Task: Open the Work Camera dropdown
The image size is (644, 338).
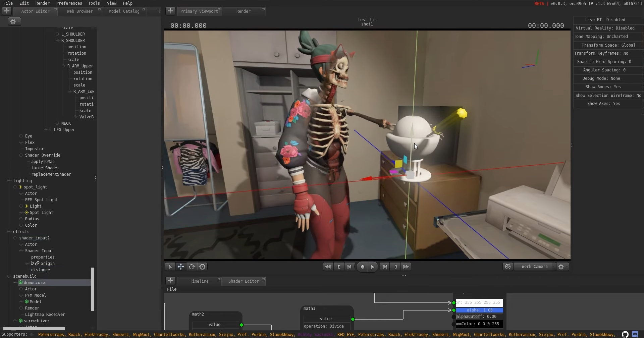Action: click(x=535, y=267)
